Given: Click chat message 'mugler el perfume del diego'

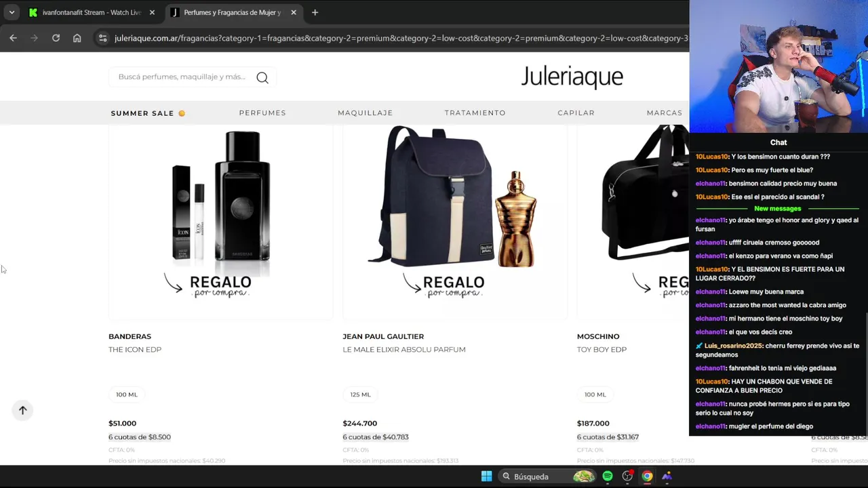Looking at the screenshot, I should point(771,426).
